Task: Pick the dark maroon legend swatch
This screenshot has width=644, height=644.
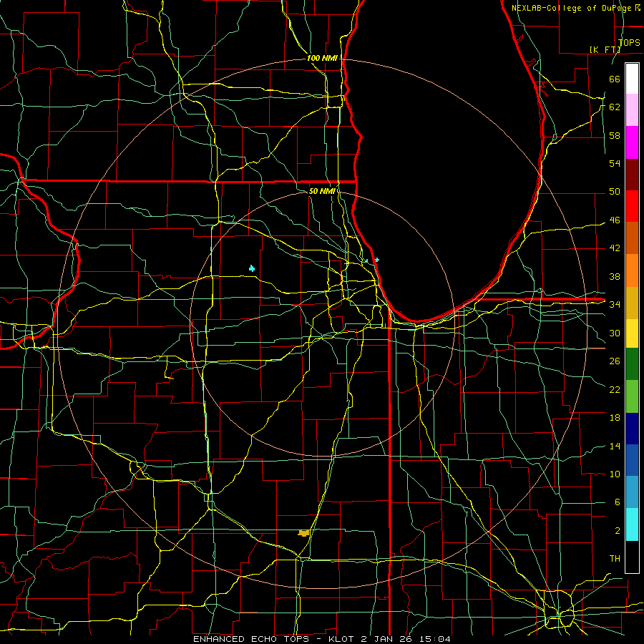Action: (632, 174)
